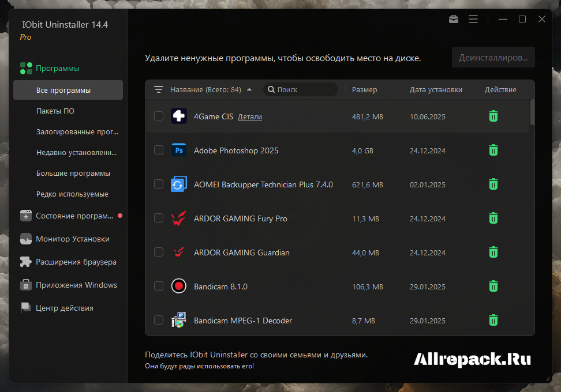Open the hamburger options menu
Screen dimensions: 561x392
point(473,19)
